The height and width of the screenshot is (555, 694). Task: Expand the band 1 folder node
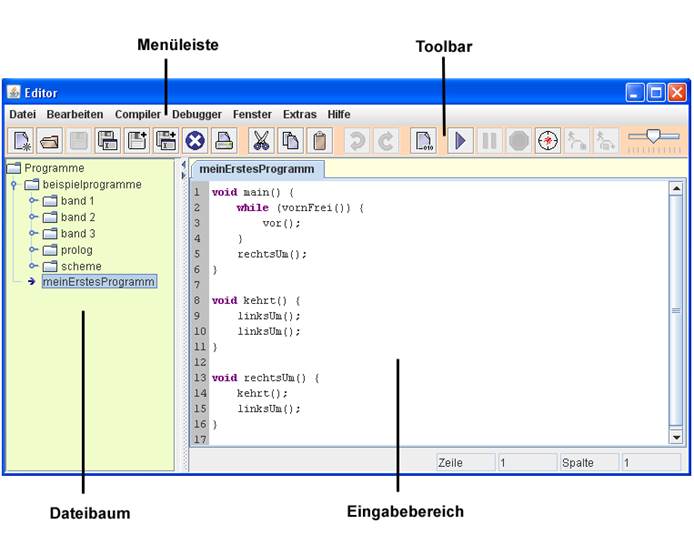click(32, 201)
